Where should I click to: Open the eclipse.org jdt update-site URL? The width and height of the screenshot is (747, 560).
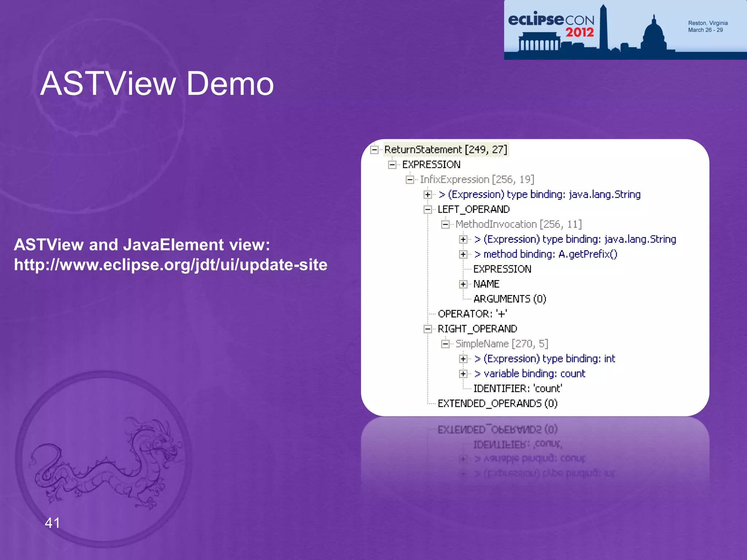[x=171, y=265]
